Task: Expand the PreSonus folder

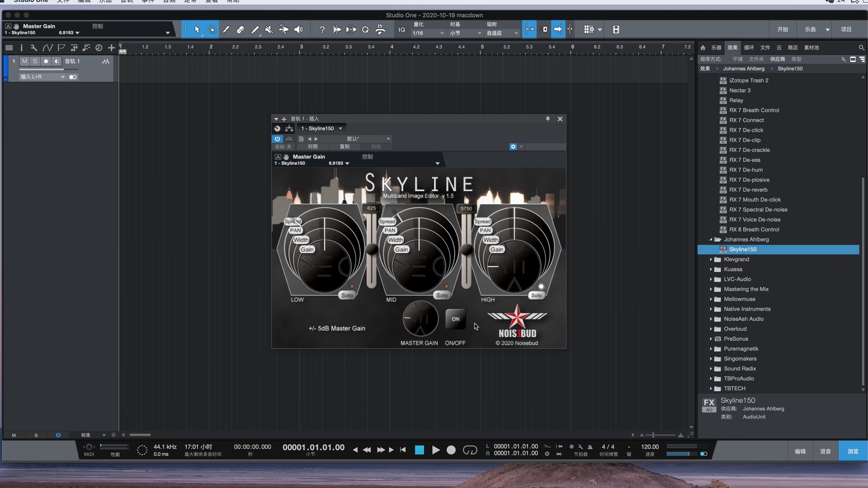Action: [x=711, y=339]
